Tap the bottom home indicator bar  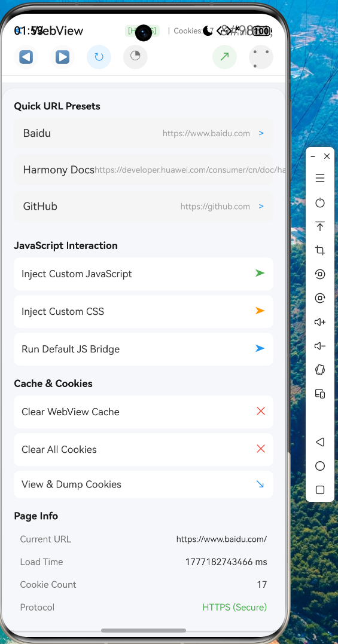coord(144,630)
